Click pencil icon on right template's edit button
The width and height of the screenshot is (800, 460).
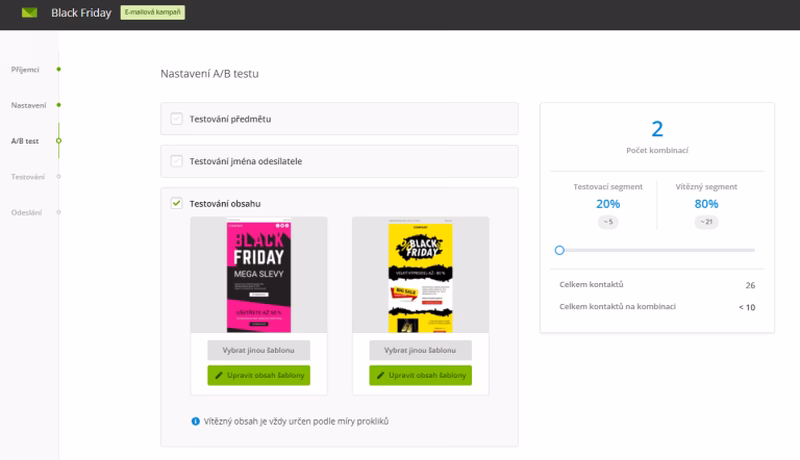[x=378, y=375]
